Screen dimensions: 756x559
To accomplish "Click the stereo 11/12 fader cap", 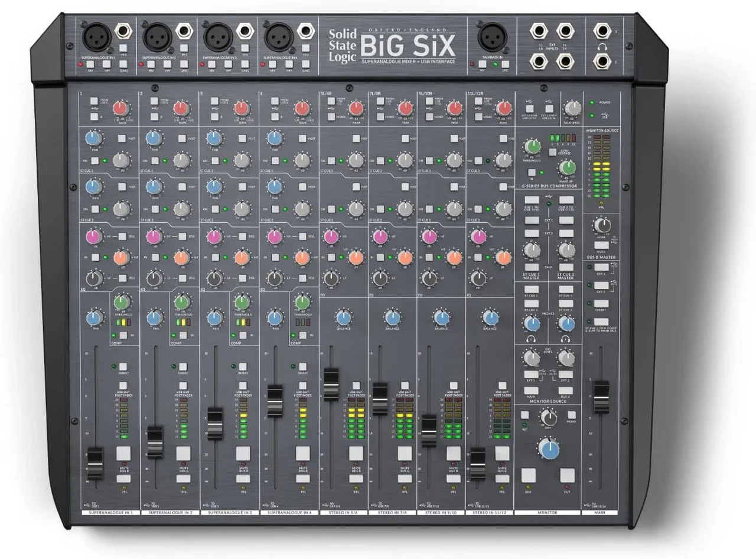I will [477, 463].
